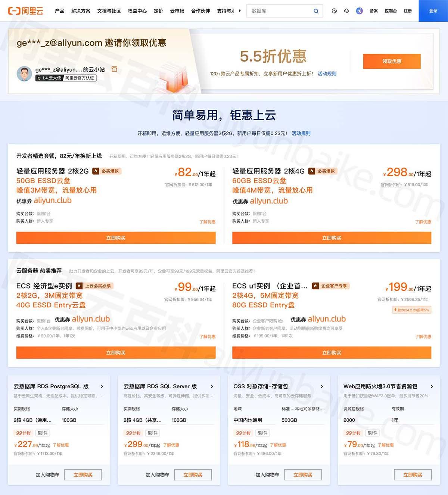The image size is (448, 495).
Task: Click the shop icon beside 的云小站
Action: (115, 69)
